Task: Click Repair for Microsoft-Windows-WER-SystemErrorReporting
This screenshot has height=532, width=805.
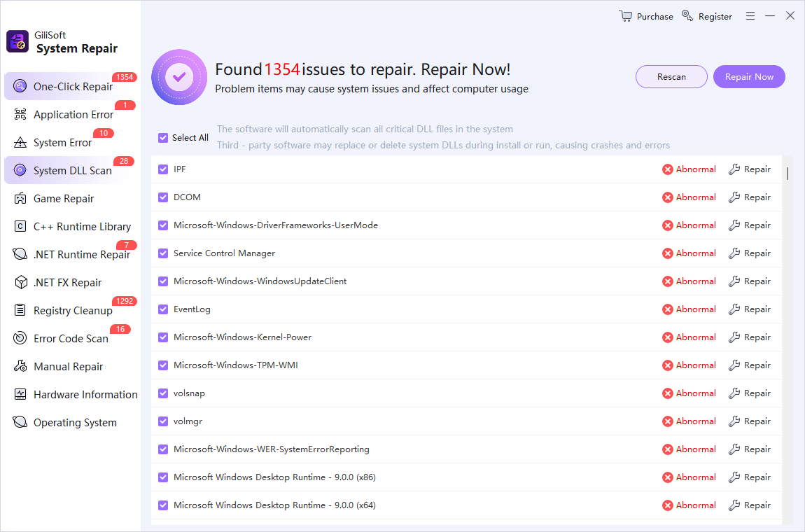Action: click(750, 449)
